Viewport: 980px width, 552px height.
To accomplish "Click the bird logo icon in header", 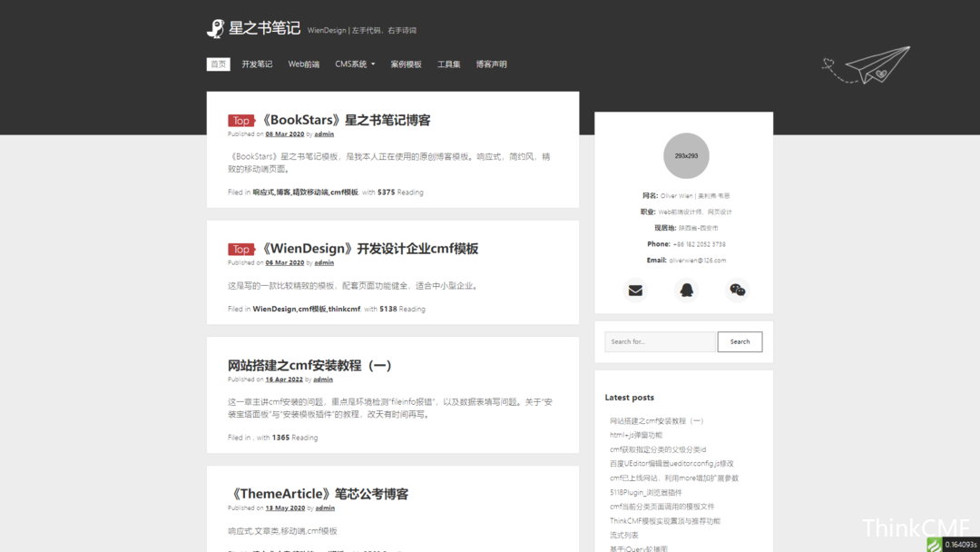I will [x=216, y=29].
